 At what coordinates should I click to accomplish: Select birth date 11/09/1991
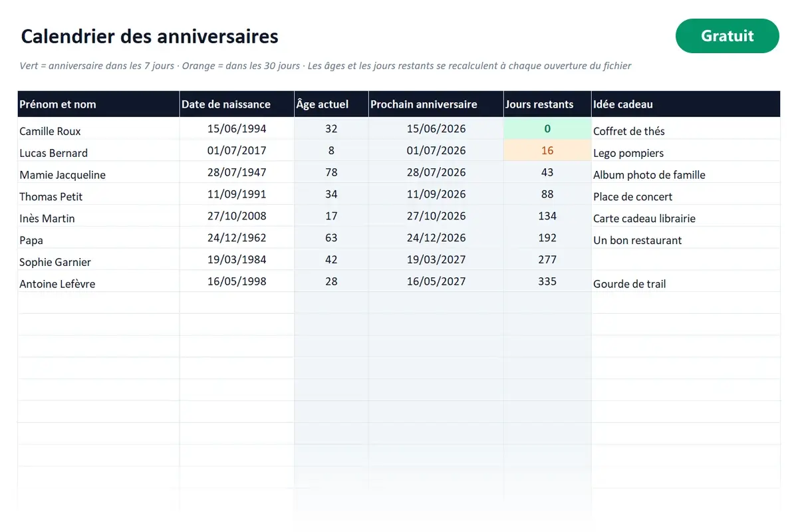(x=237, y=194)
